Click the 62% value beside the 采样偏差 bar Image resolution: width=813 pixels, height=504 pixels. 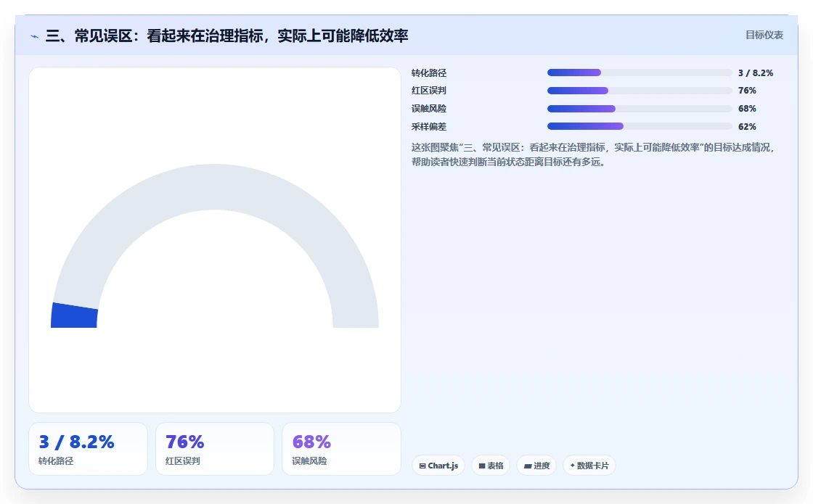[x=747, y=126]
